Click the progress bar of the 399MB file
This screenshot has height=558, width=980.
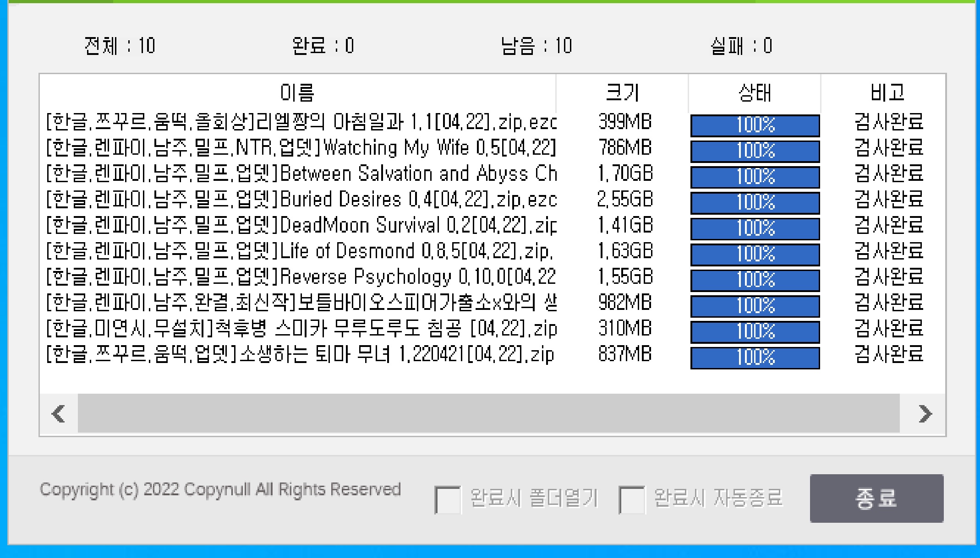[755, 125]
